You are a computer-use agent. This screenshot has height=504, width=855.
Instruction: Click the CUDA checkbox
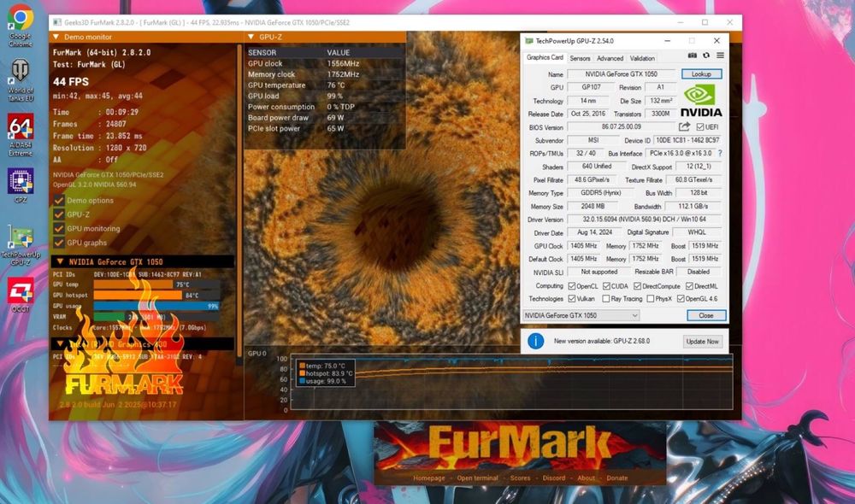point(606,286)
